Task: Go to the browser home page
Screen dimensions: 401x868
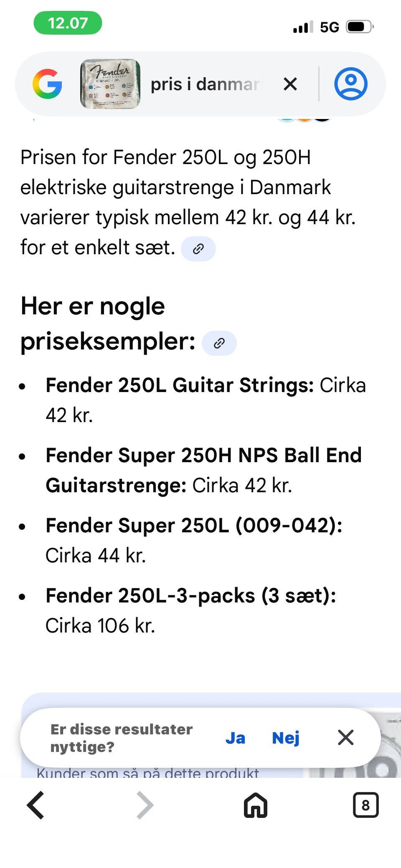Action: [x=255, y=805]
